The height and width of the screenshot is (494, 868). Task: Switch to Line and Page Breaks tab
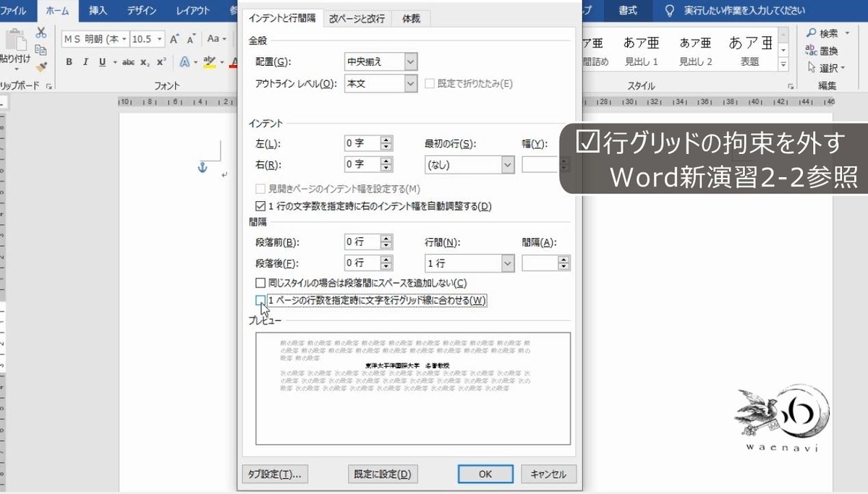[357, 19]
